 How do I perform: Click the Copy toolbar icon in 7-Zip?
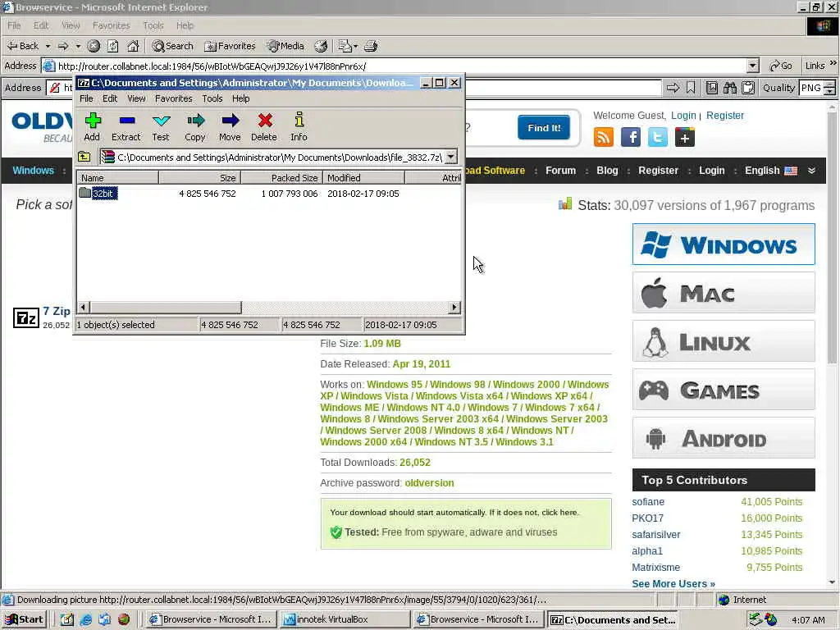[195, 127]
